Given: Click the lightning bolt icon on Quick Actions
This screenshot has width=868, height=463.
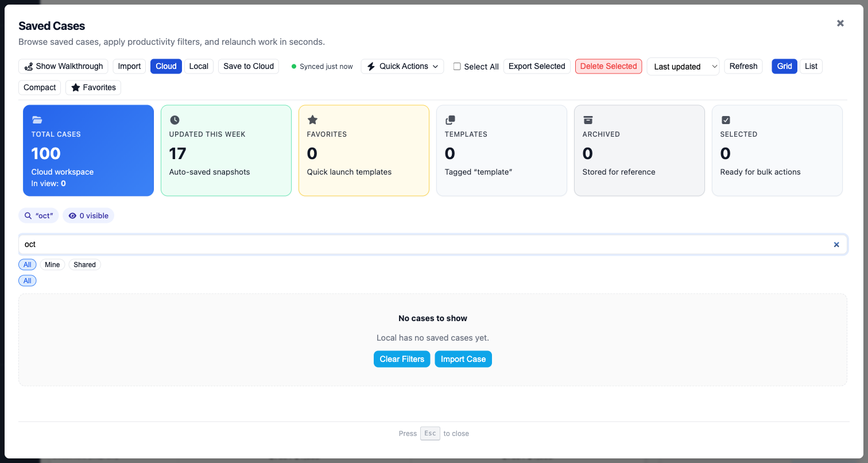Looking at the screenshot, I should point(371,66).
